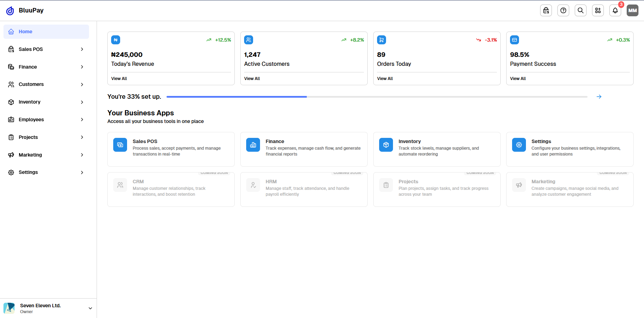The height and width of the screenshot is (318, 644).
Task: View all under Today's Revenue
Action: (119, 79)
